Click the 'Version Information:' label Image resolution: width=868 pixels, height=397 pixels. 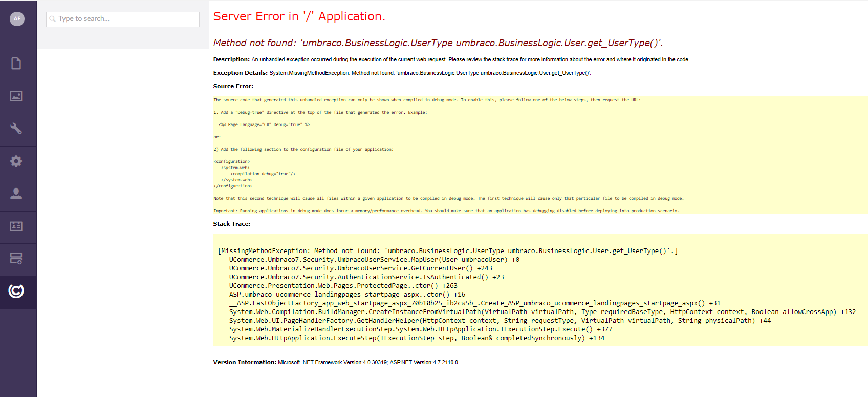(245, 362)
